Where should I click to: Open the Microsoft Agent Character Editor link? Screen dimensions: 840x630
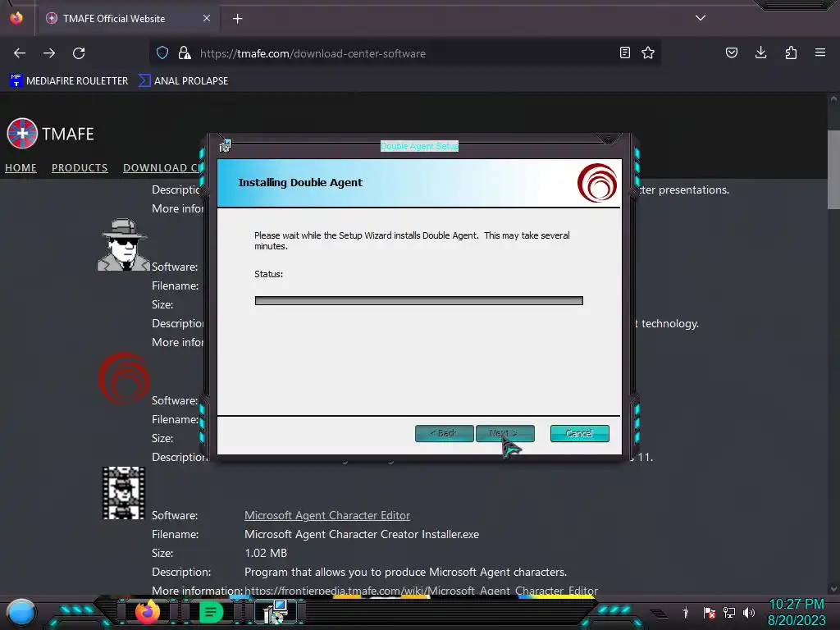coord(327,515)
